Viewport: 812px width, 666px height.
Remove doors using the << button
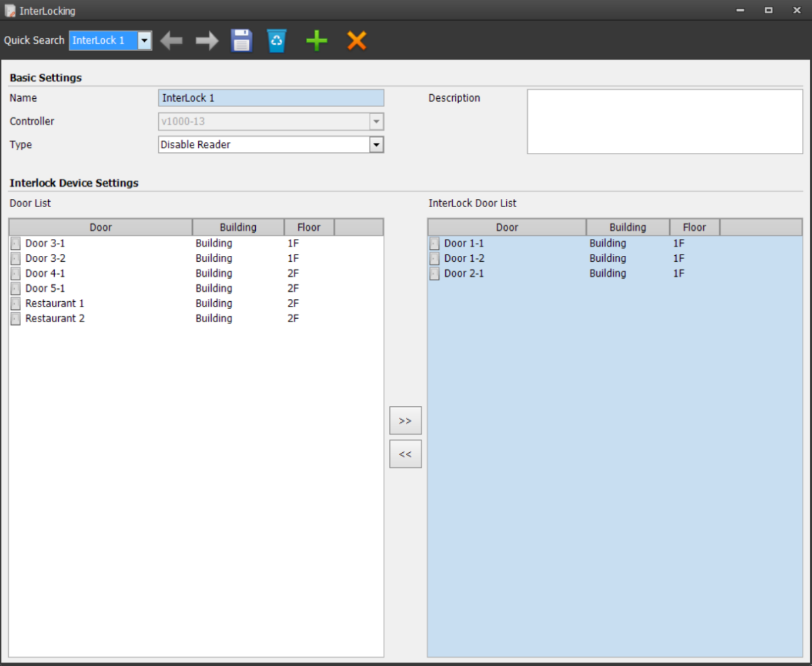click(405, 453)
